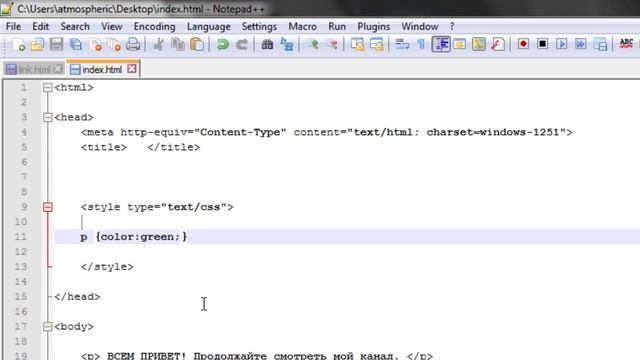This screenshot has width=640, height=360.
Task: Click the closing </style> tag
Action: pyautogui.click(x=107, y=267)
